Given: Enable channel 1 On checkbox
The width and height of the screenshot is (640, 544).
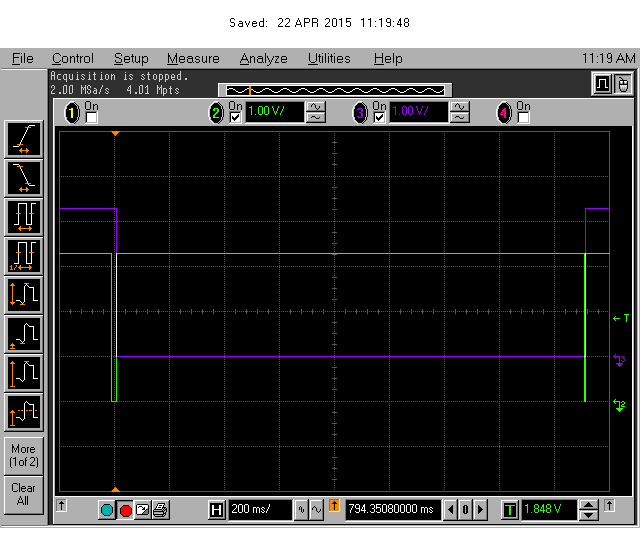Looking at the screenshot, I should pyautogui.click(x=91, y=118).
